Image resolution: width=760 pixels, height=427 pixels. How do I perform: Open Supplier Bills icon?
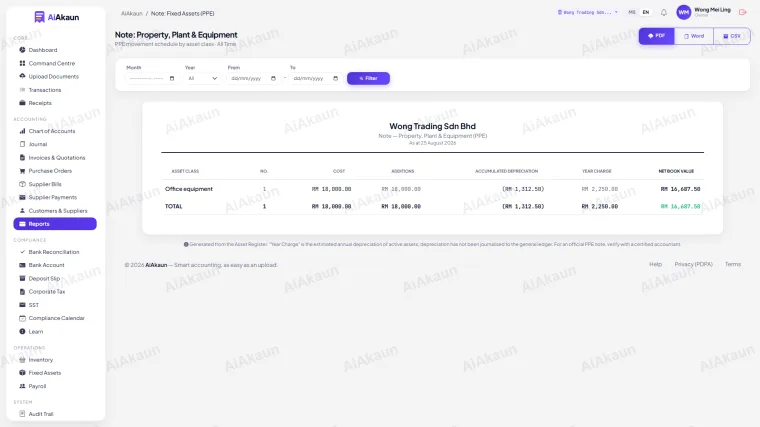pyautogui.click(x=22, y=184)
